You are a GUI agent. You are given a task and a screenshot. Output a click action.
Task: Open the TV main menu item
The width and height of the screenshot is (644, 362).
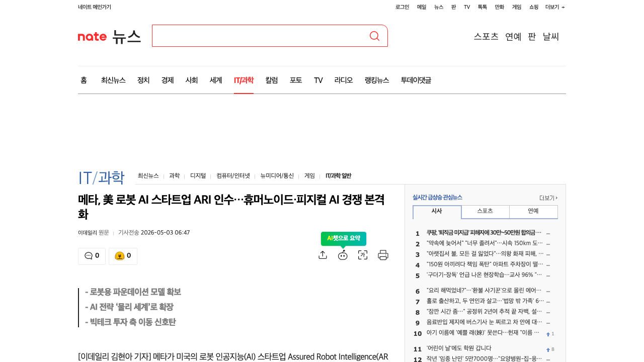point(318,80)
